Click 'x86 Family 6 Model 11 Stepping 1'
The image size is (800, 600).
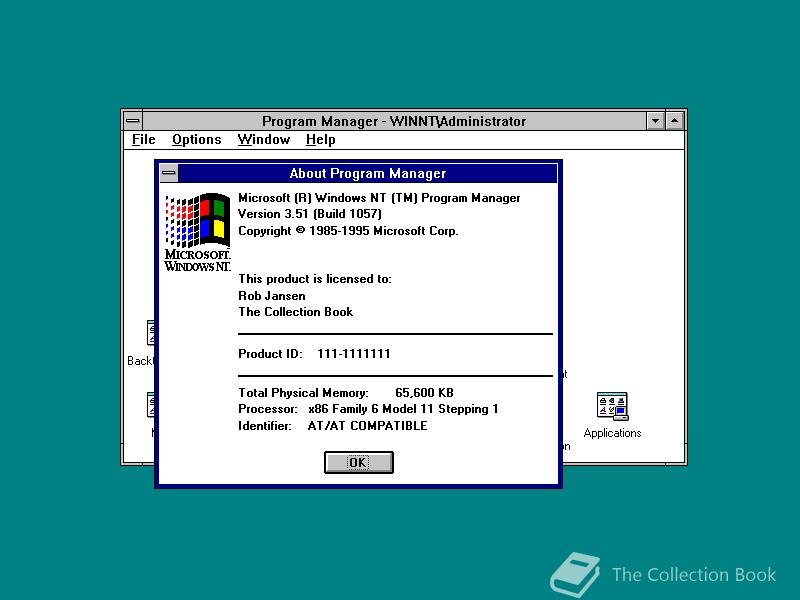403,409
